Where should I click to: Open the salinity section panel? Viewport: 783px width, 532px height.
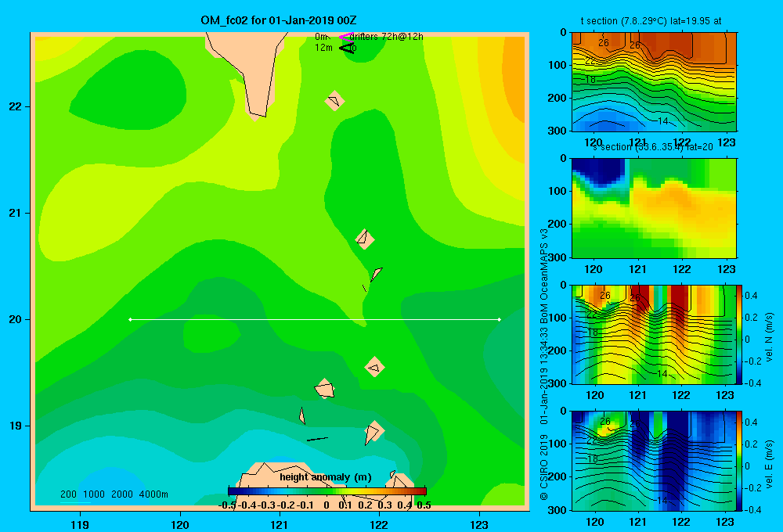(x=654, y=208)
